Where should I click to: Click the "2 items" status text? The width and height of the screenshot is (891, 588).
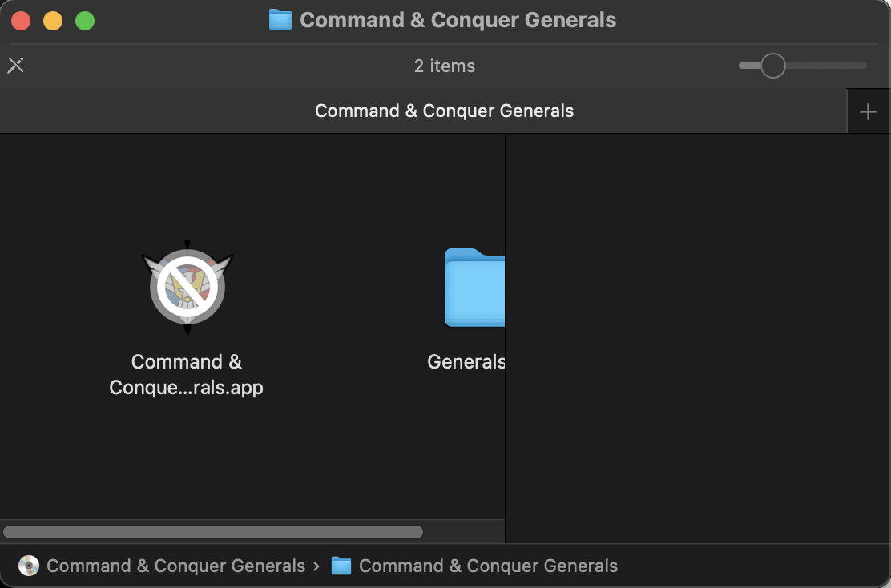445,66
